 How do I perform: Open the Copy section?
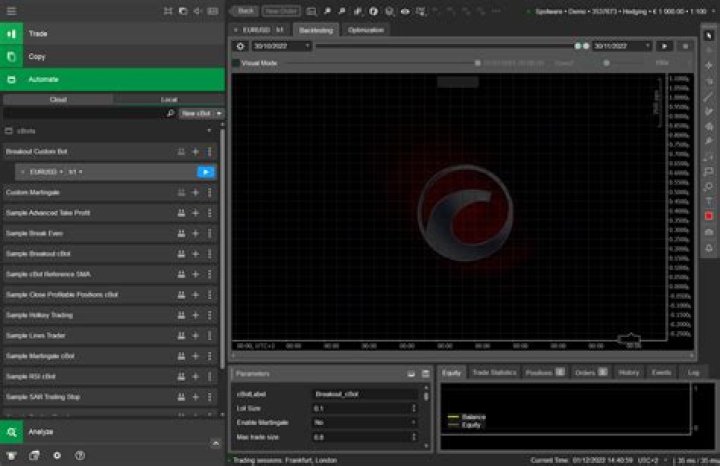(x=112, y=56)
